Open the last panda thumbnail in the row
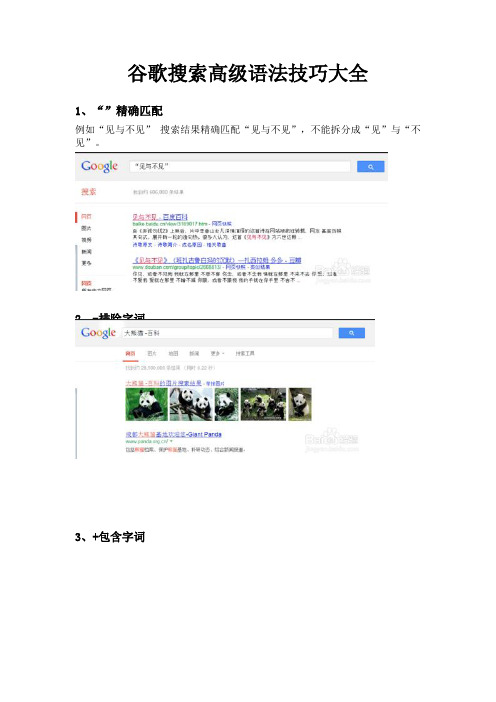 (x=300, y=404)
